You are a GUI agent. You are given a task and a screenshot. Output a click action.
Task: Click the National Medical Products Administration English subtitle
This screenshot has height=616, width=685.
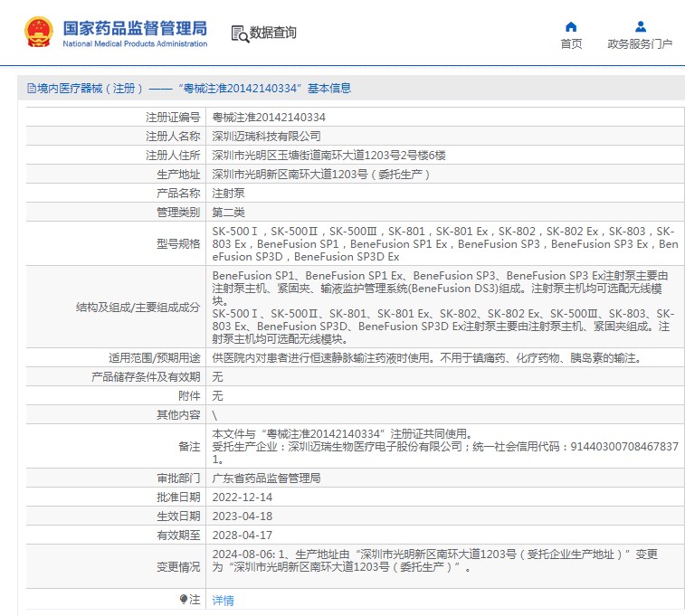coord(135,43)
